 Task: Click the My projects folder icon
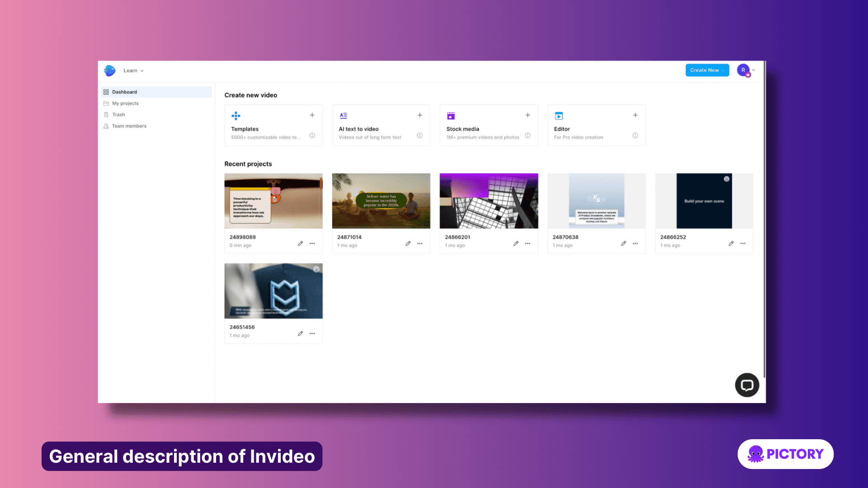pyautogui.click(x=106, y=103)
